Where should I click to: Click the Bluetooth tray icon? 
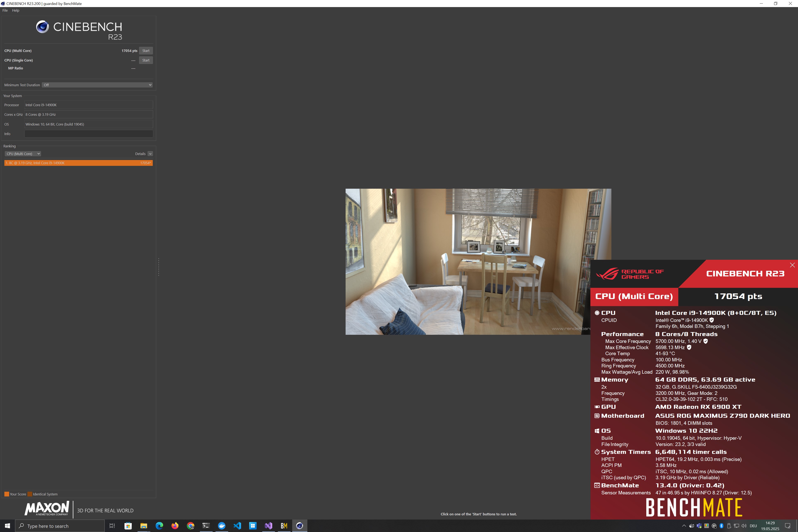(x=721, y=526)
